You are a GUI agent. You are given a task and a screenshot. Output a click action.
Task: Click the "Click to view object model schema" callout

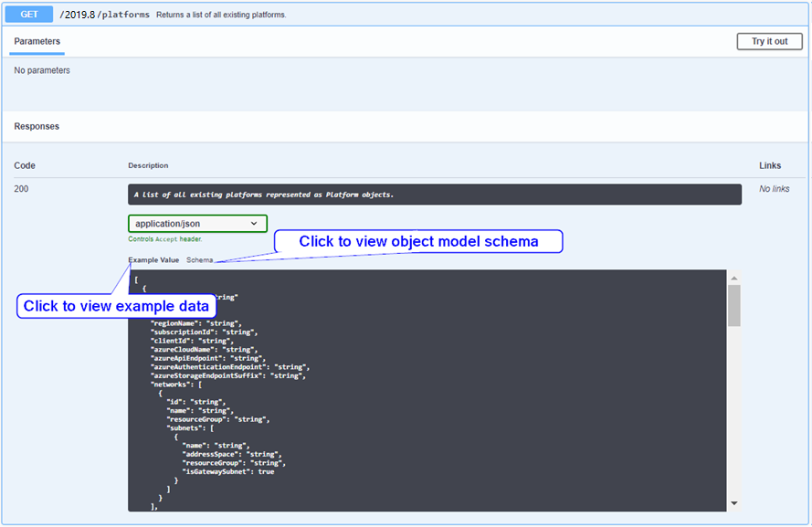[x=418, y=241]
